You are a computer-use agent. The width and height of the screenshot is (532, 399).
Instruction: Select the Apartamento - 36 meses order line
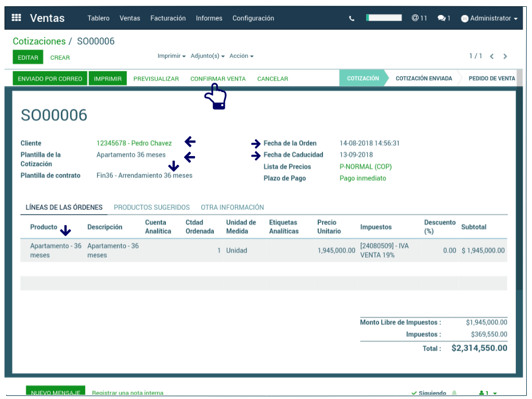(x=56, y=250)
